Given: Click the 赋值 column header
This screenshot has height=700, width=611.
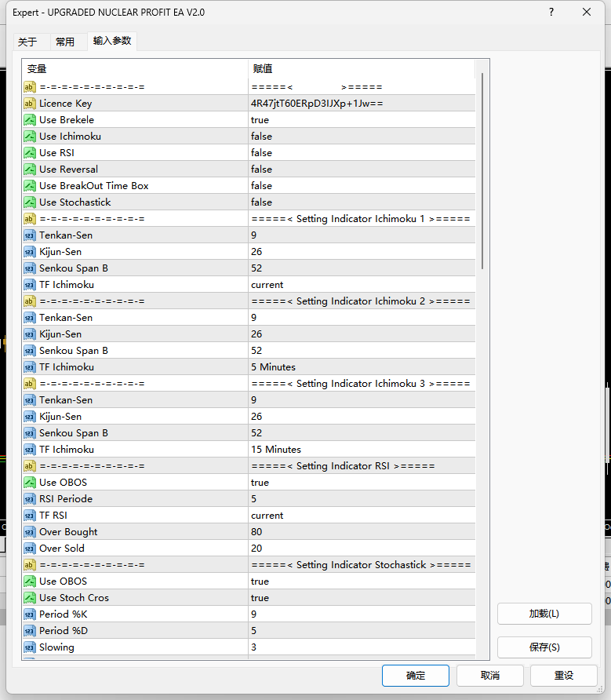Looking at the screenshot, I should coord(362,69).
